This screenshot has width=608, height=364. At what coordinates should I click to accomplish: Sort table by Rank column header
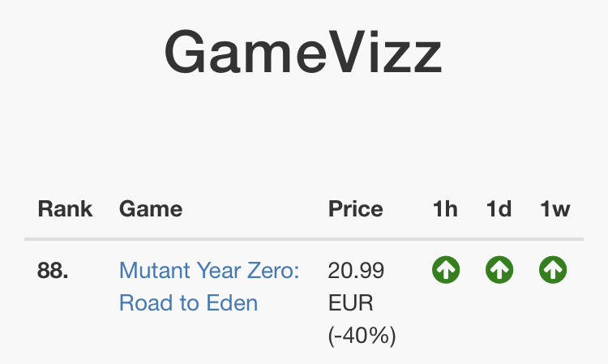click(x=65, y=209)
